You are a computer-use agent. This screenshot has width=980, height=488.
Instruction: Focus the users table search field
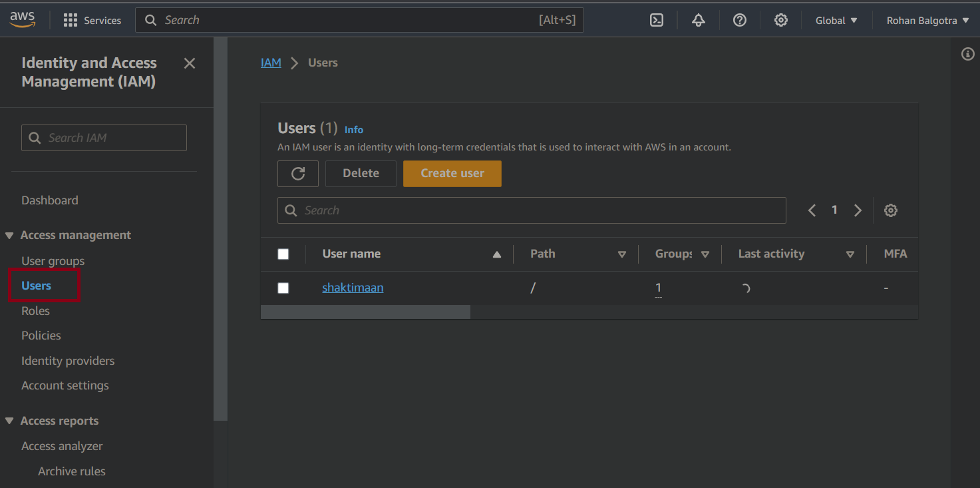click(532, 210)
